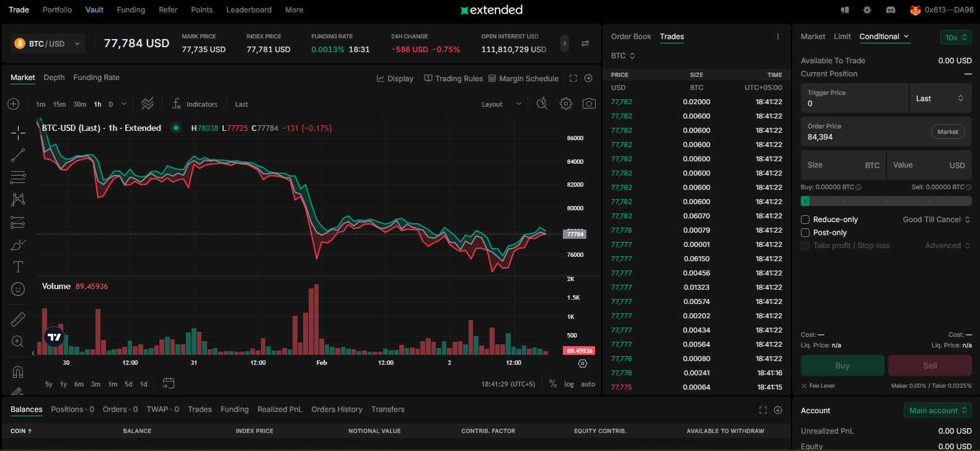Click the chart screenshot camera icon
980x451 pixels.
(589, 104)
